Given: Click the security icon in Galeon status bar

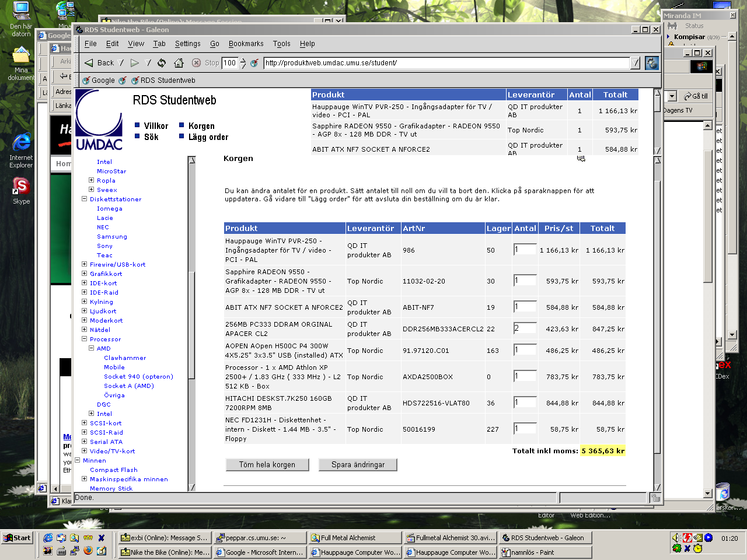Looking at the screenshot, I should click(x=655, y=498).
